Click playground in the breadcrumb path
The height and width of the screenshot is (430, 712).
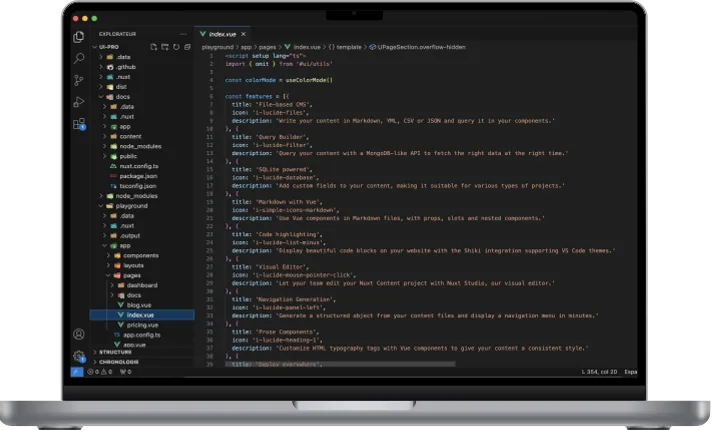[x=218, y=47]
